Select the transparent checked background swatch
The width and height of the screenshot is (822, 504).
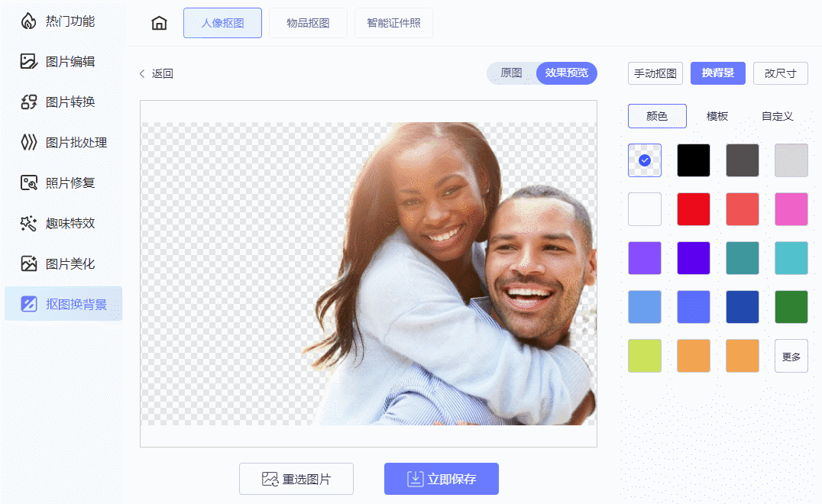tap(645, 160)
